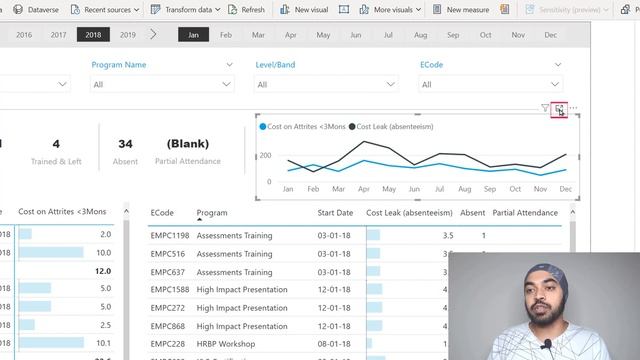Open the Dataverse data source

(x=36, y=9)
